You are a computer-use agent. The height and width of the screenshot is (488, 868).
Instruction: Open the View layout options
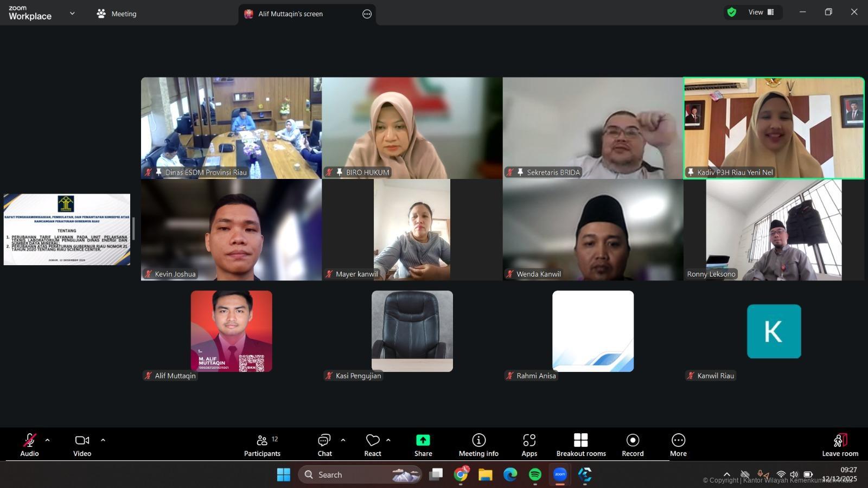761,12
